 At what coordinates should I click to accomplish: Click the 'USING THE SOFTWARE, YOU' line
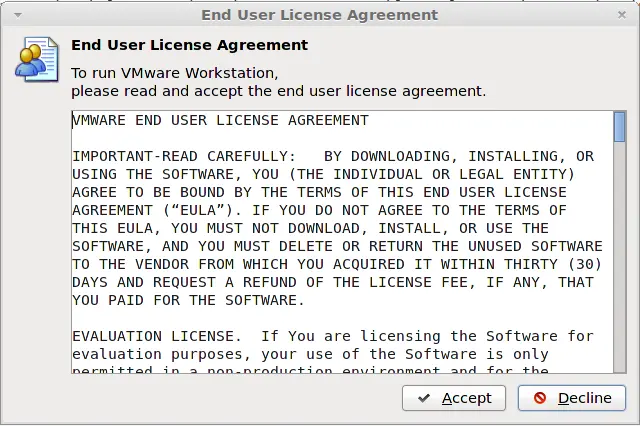tap(324, 174)
